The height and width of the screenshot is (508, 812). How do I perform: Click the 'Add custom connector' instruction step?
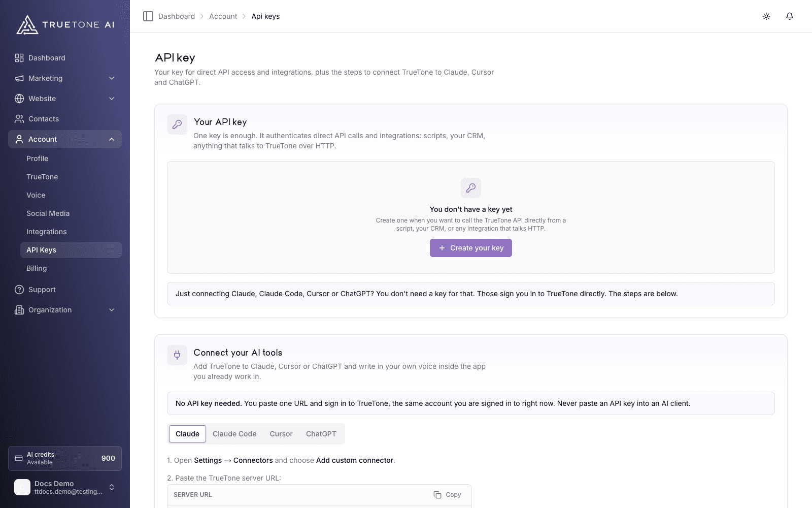pos(281,460)
